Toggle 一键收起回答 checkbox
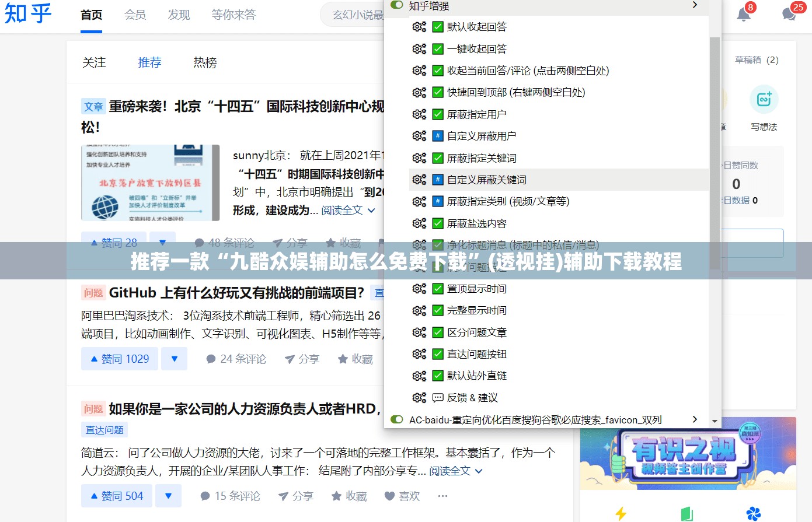 pos(438,49)
